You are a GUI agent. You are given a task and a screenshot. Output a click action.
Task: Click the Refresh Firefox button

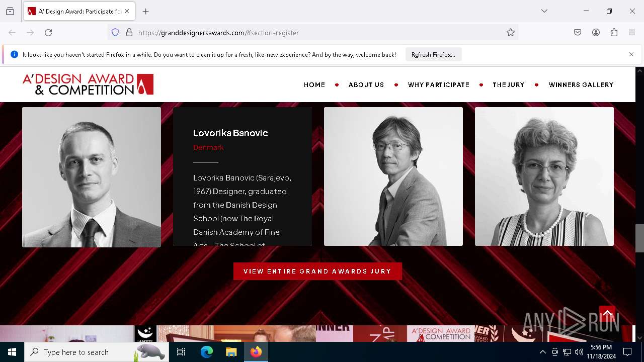coord(433,54)
